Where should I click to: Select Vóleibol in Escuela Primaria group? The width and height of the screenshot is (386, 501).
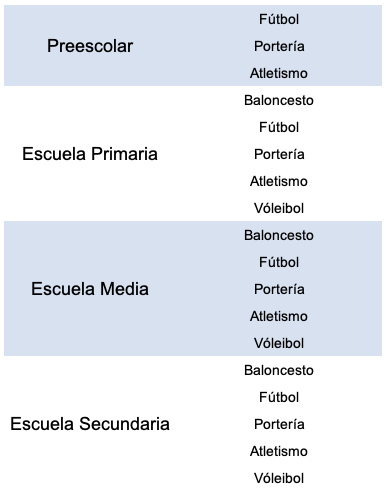coord(279,208)
